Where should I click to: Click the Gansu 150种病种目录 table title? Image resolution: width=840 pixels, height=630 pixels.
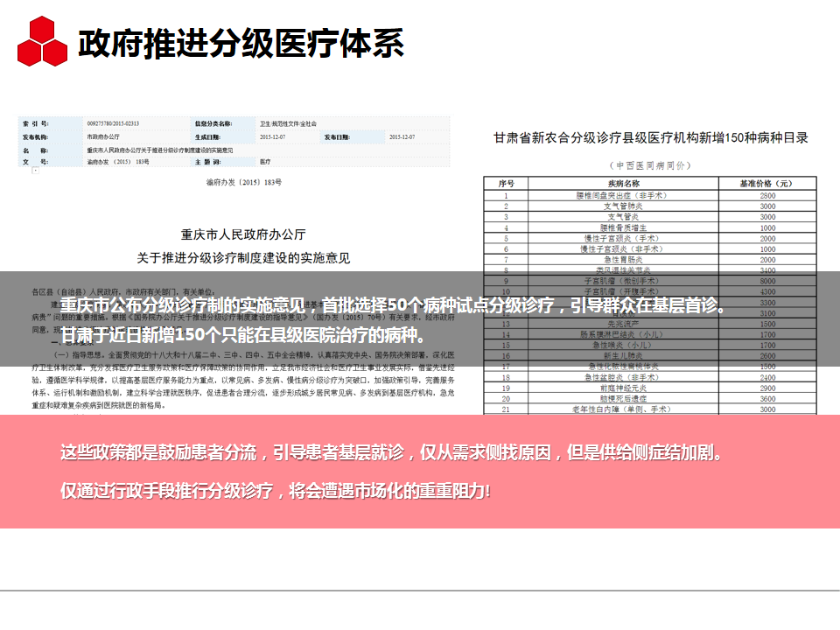pos(650,137)
